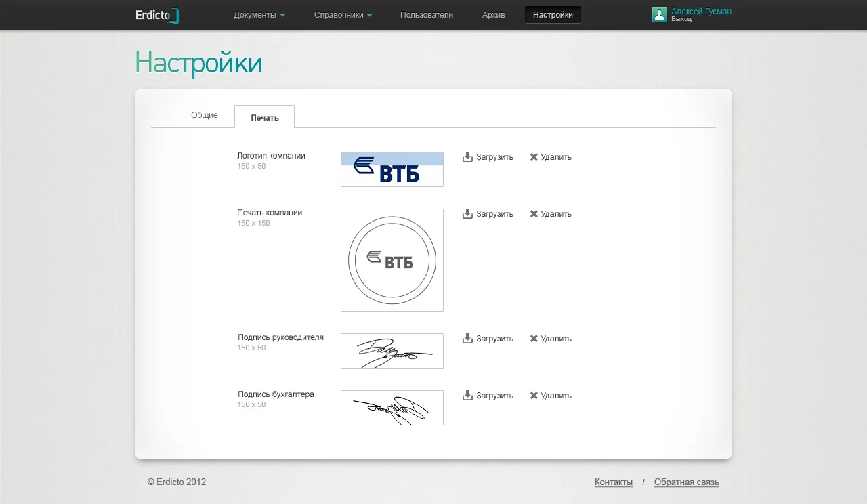Click download icon for Подпись руководителя

[467, 339]
